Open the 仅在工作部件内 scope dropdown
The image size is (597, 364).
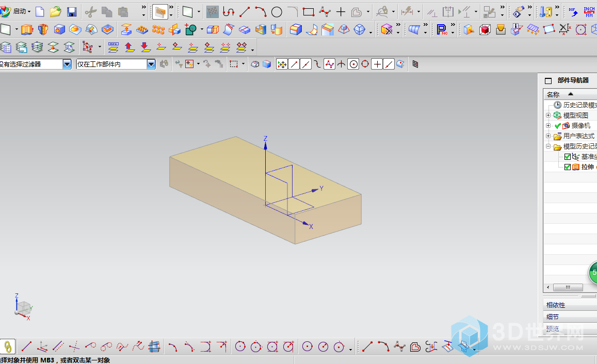pyautogui.click(x=151, y=64)
